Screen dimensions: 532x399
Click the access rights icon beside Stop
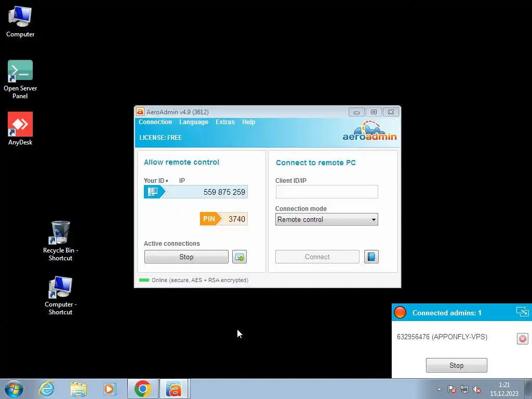coord(240,257)
